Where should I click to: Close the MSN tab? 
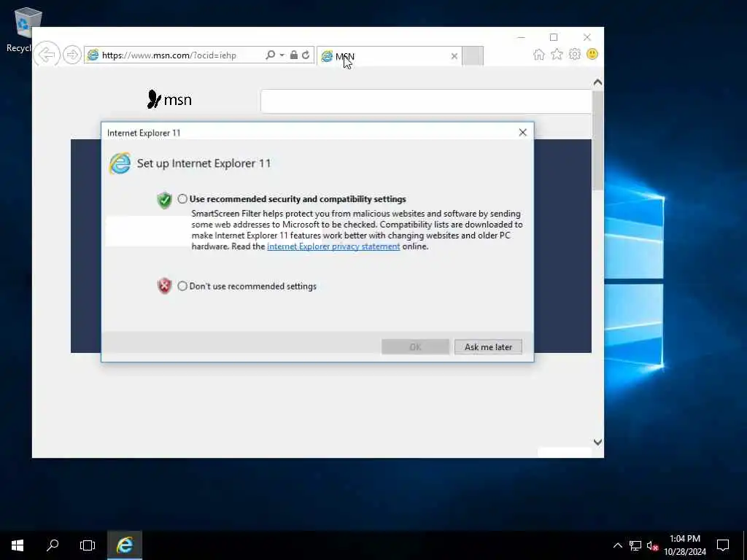tap(454, 56)
